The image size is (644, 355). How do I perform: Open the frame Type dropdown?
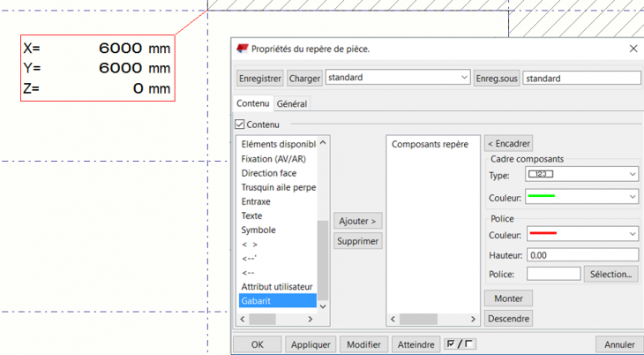581,175
